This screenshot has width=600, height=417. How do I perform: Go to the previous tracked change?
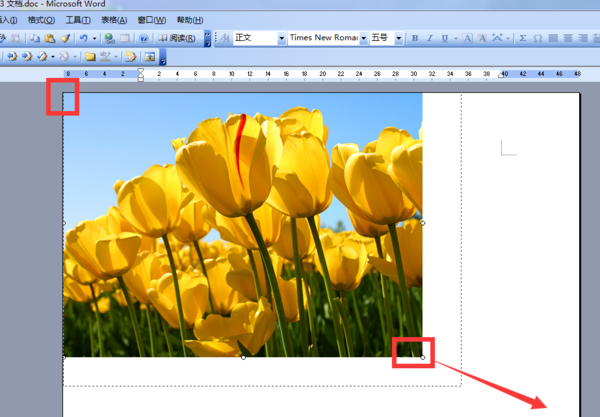[x=12, y=57]
